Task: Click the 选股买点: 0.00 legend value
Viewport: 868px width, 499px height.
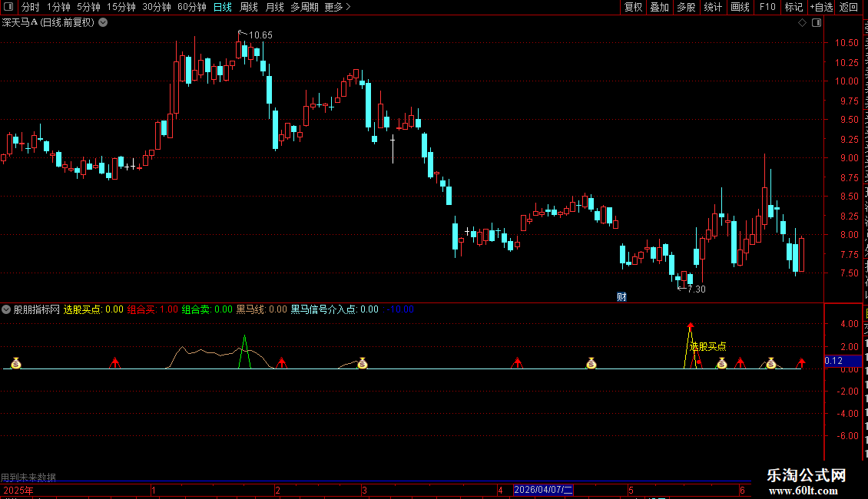Action: tap(94, 309)
